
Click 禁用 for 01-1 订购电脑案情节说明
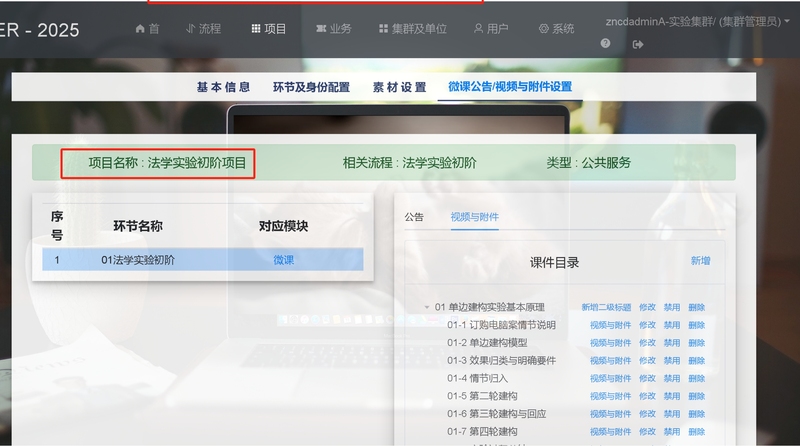671,325
